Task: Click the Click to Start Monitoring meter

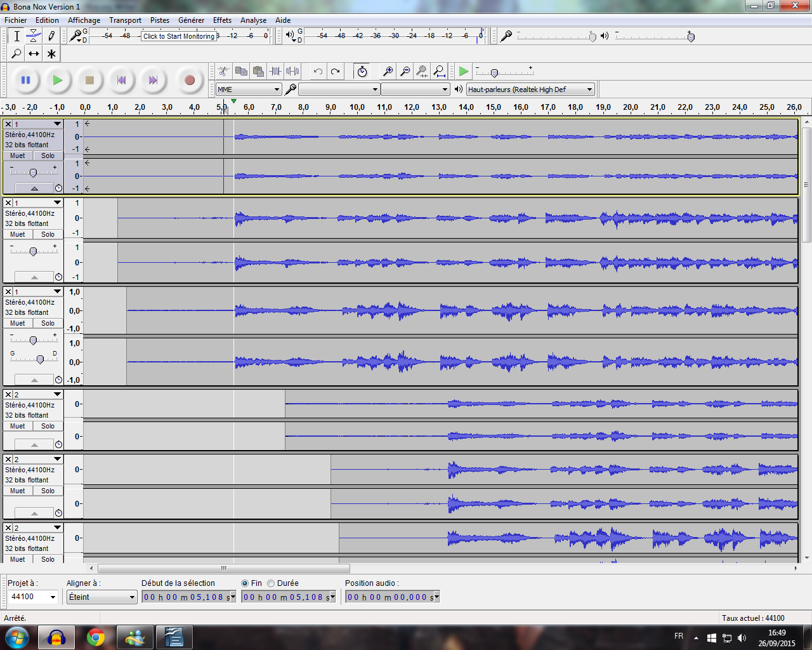Action: 179,36
